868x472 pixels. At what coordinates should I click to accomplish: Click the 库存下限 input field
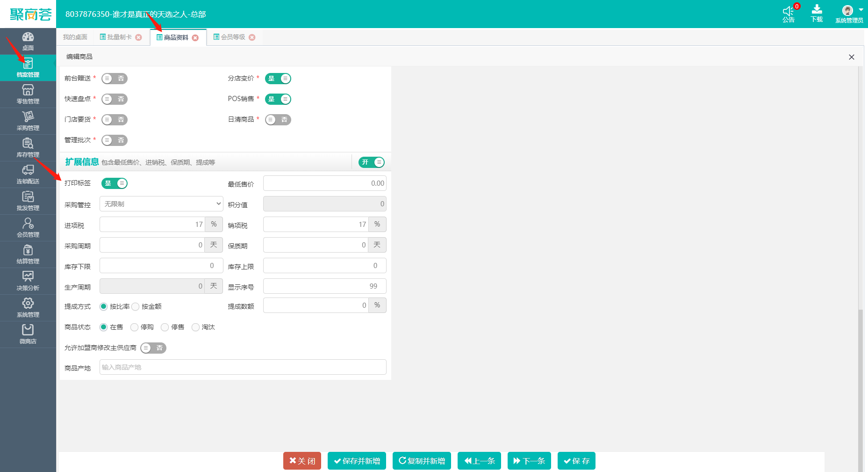pos(161,266)
